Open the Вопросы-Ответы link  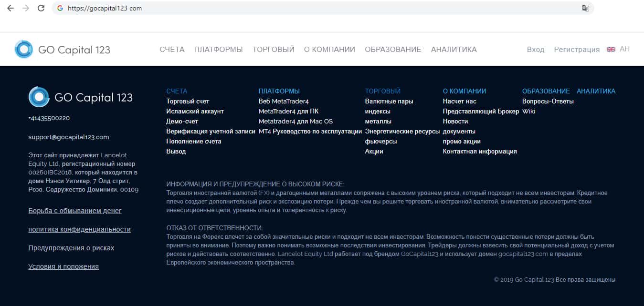click(548, 101)
